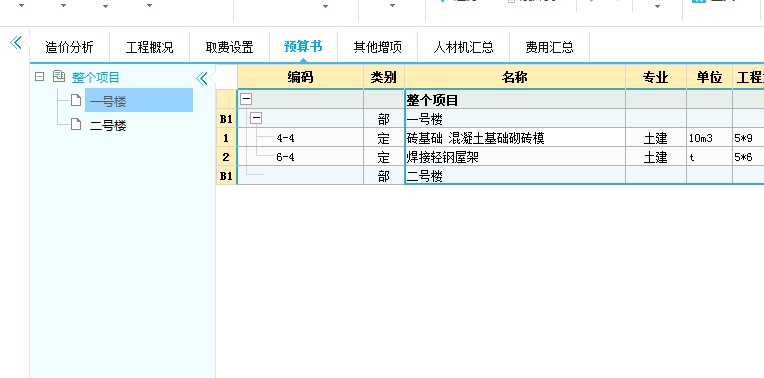Click the 整个项目 project icon in tree
764x378 pixels.
pyautogui.click(x=59, y=76)
